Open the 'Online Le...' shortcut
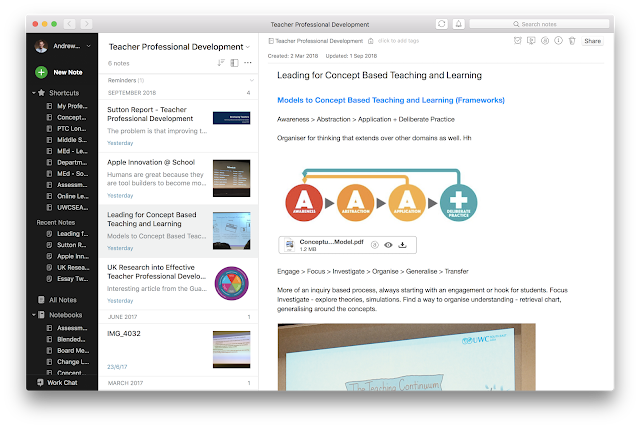Viewport: 640px width, 428px height. click(68, 196)
